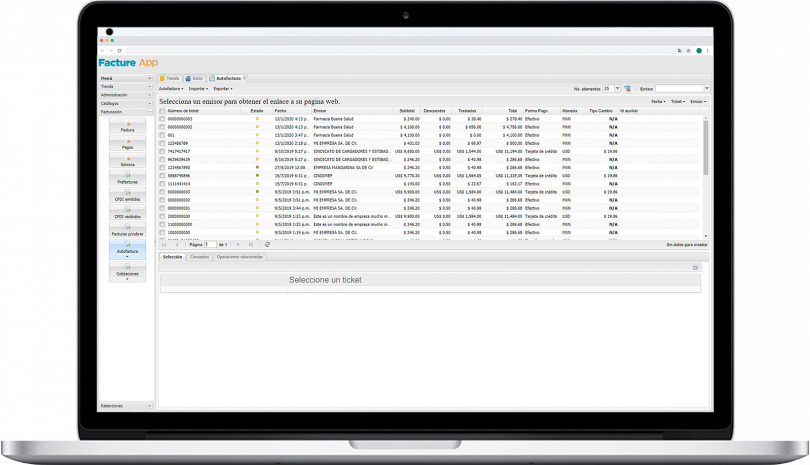This screenshot has width=810, height=465.
Task: Check the select-all checkbox in table header
Action: (x=163, y=110)
